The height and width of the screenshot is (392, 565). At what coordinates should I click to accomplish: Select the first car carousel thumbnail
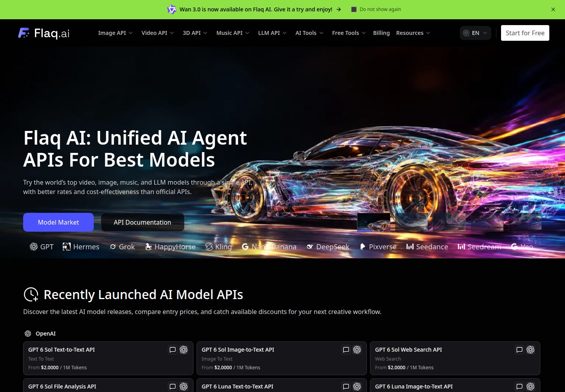tap(374, 222)
